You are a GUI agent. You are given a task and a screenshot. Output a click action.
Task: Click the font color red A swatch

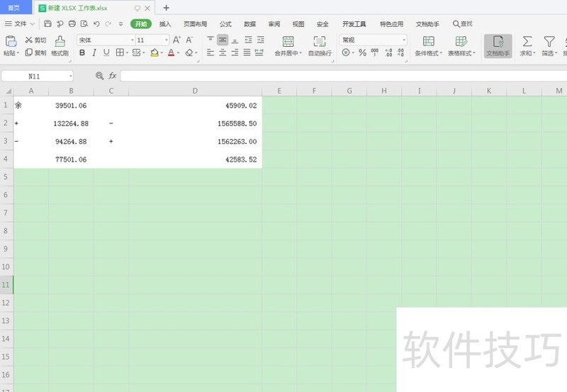pos(171,52)
